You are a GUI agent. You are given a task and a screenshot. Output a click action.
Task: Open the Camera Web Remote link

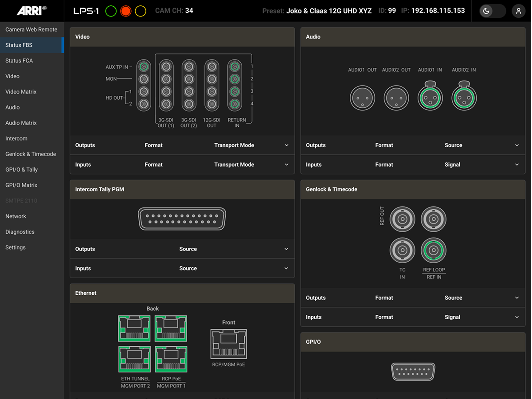point(31,30)
